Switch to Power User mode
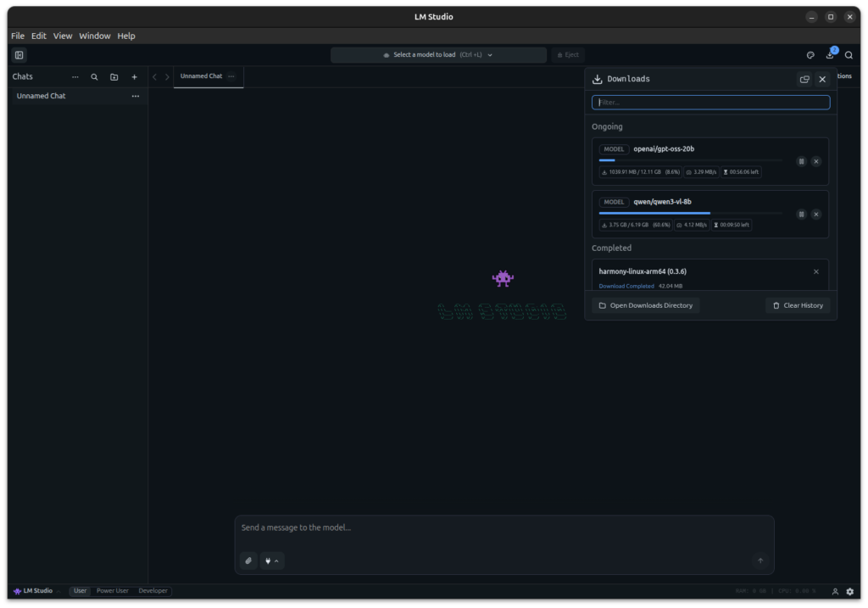 click(112, 591)
